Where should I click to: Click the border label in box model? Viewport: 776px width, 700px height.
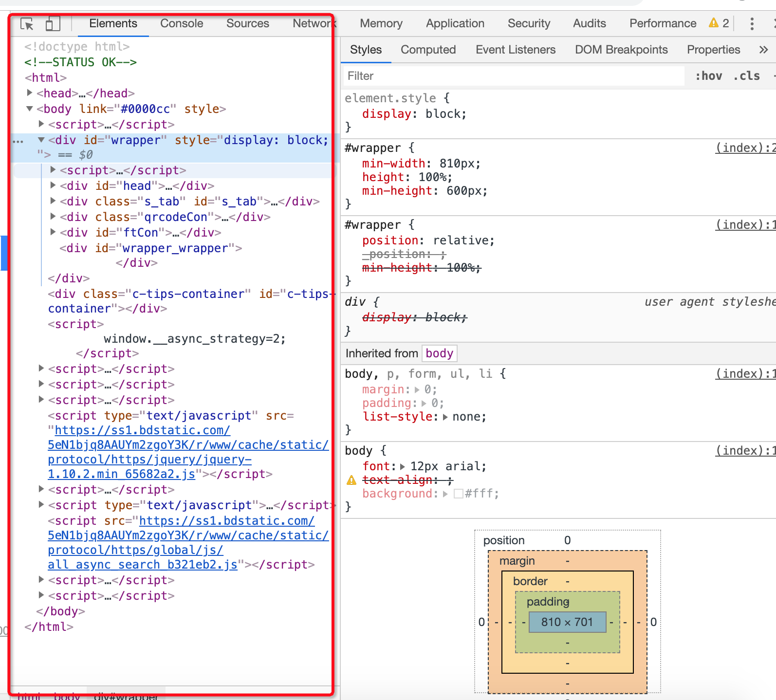coord(530,581)
